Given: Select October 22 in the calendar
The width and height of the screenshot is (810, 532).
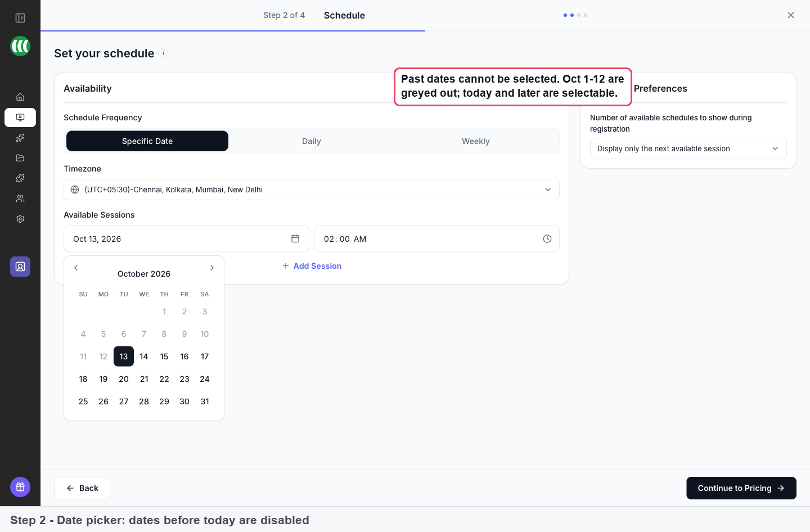Looking at the screenshot, I should click(x=164, y=379).
